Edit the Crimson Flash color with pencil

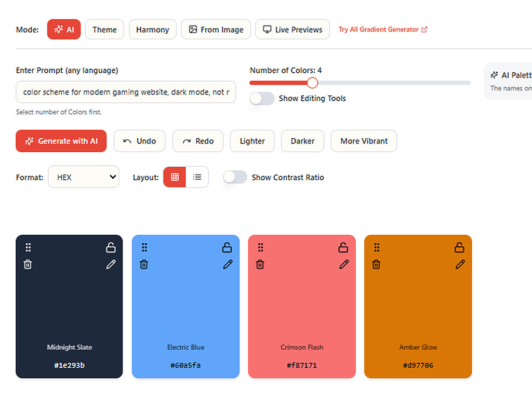[x=344, y=264]
